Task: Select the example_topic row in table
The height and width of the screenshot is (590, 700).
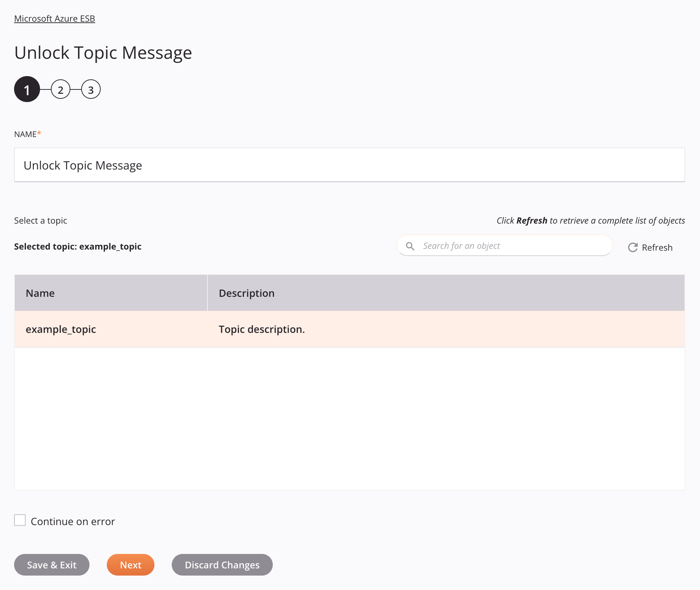Action: pos(349,329)
